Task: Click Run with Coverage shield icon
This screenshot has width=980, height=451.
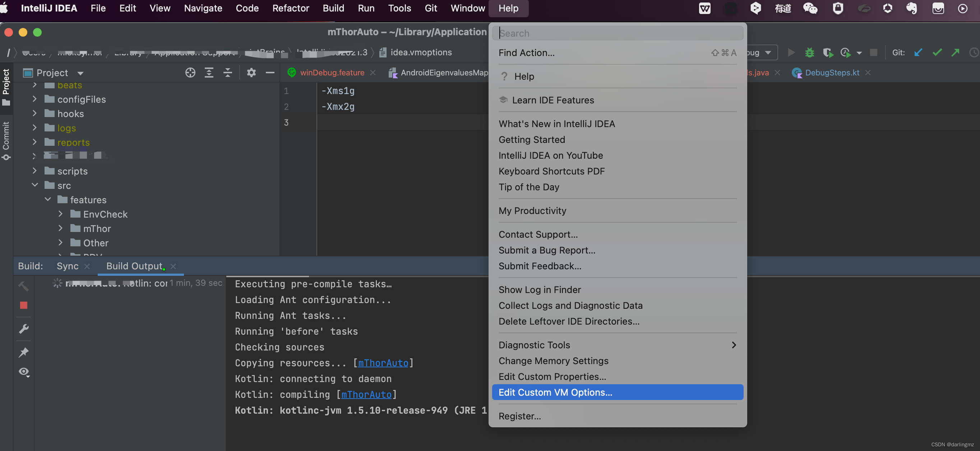Action: (827, 52)
